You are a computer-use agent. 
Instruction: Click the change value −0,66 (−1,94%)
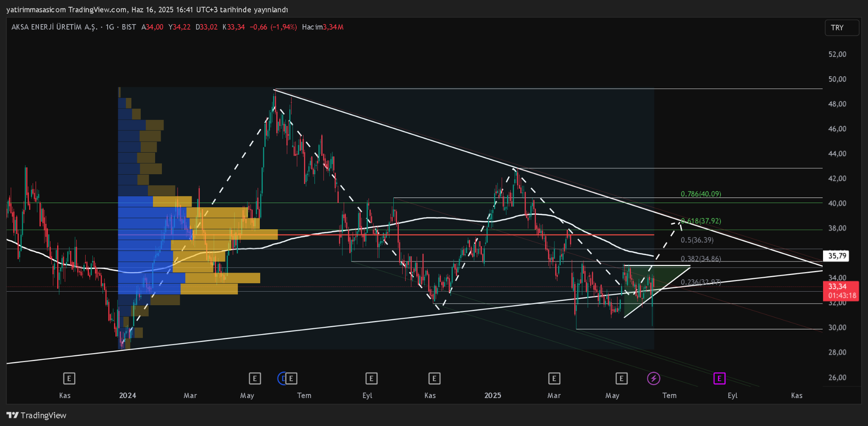273,27
